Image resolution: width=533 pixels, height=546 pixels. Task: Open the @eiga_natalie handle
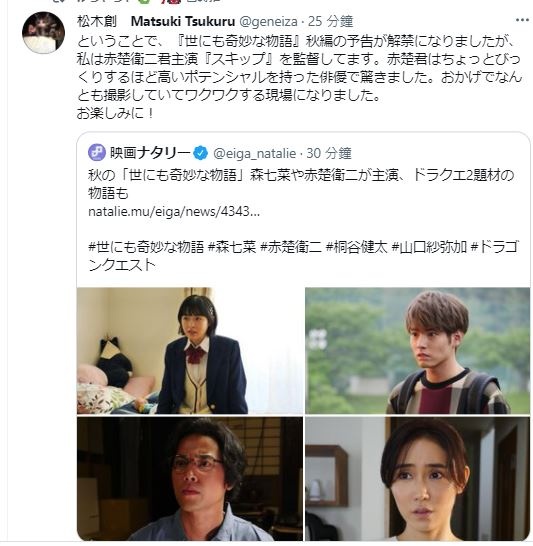point(254,153)
